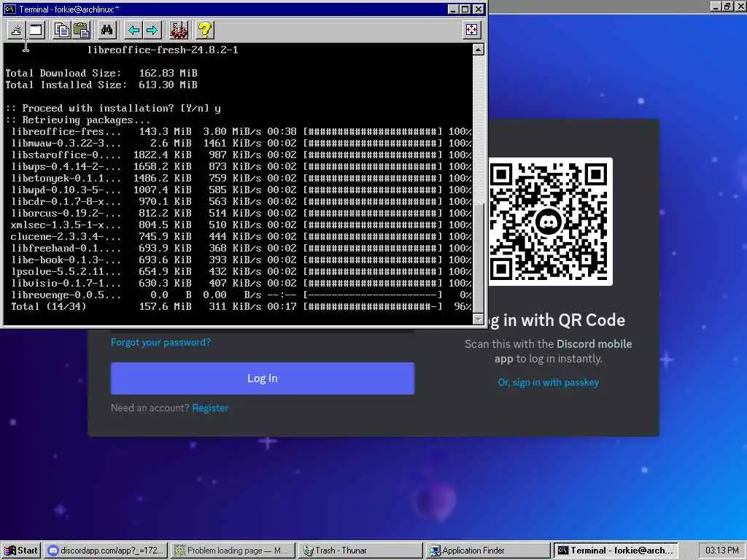Click the libmwaw-0.3.22-3 download row

click(241, 144)
